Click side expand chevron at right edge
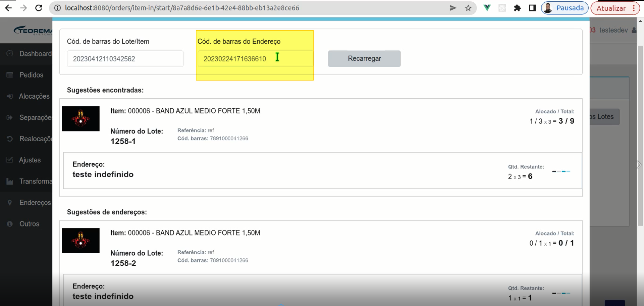Image resolution: width=644 pixels, height=306 pixels. (639, 165)
